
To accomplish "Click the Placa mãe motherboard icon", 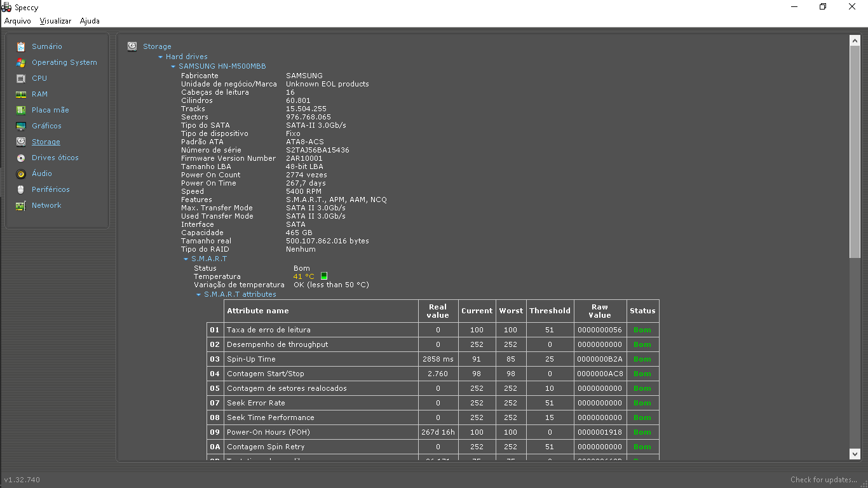I will click(x=21, y=110).
